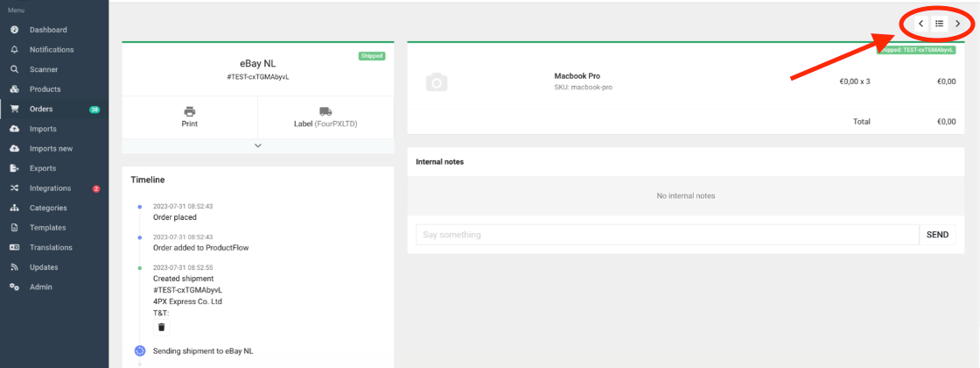Open the Imports new menu item
This screenshot has width=980, height=368.
[51, 149]
